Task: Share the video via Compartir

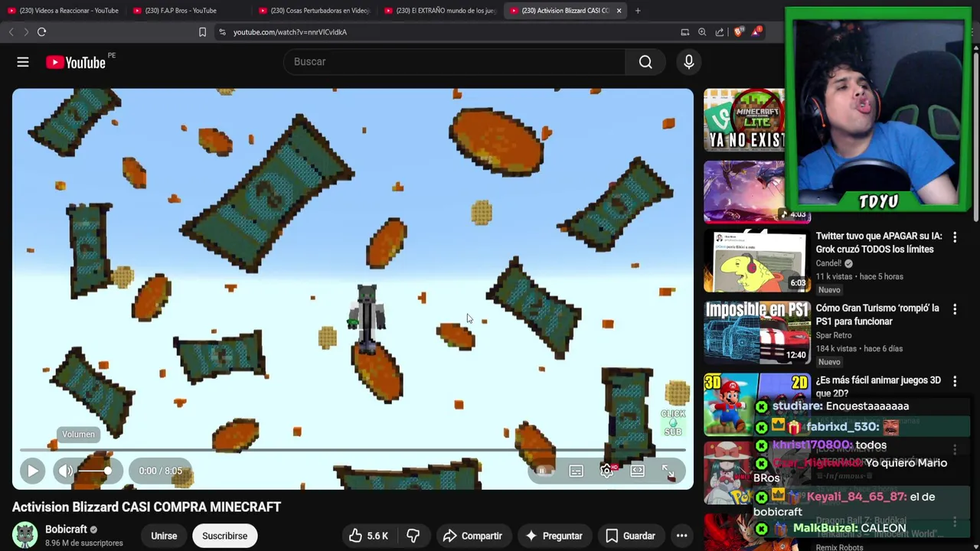Action: (472, 536)
